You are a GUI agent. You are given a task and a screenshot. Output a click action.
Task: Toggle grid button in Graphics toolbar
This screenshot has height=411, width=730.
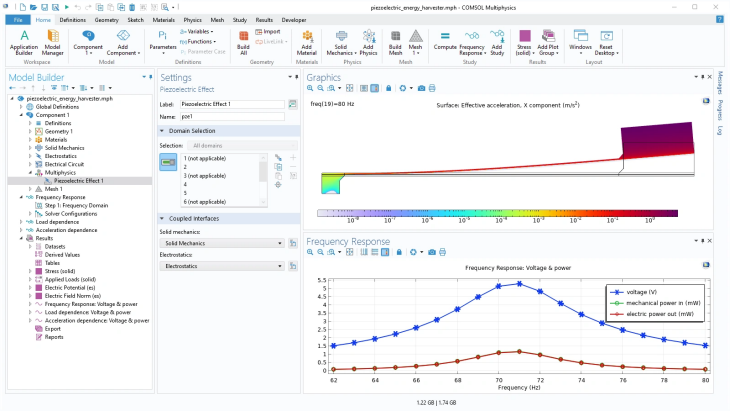pyautogui.click(x=364, y=88)
